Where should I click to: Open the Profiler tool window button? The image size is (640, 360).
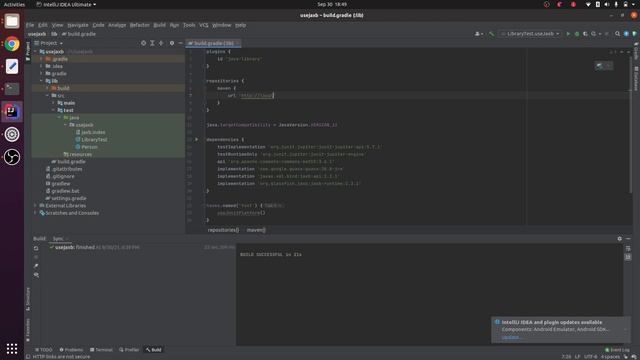click(129, 350)
